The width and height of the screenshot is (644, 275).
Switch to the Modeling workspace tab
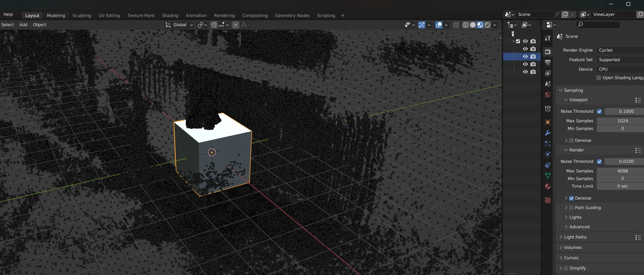click(56, 15)
